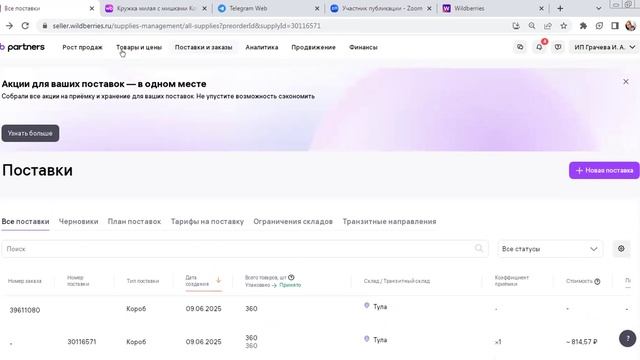Bookmark this page with the star icon

[564, 26]
